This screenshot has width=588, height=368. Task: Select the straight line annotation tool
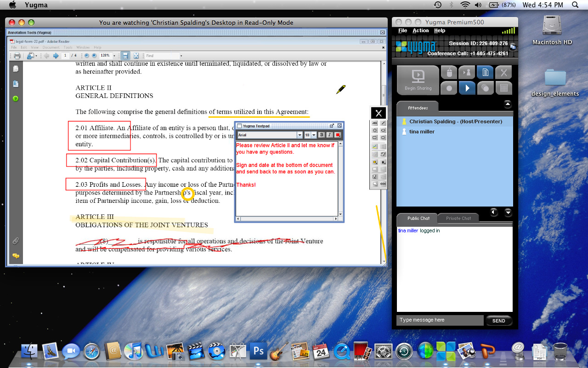383,123
